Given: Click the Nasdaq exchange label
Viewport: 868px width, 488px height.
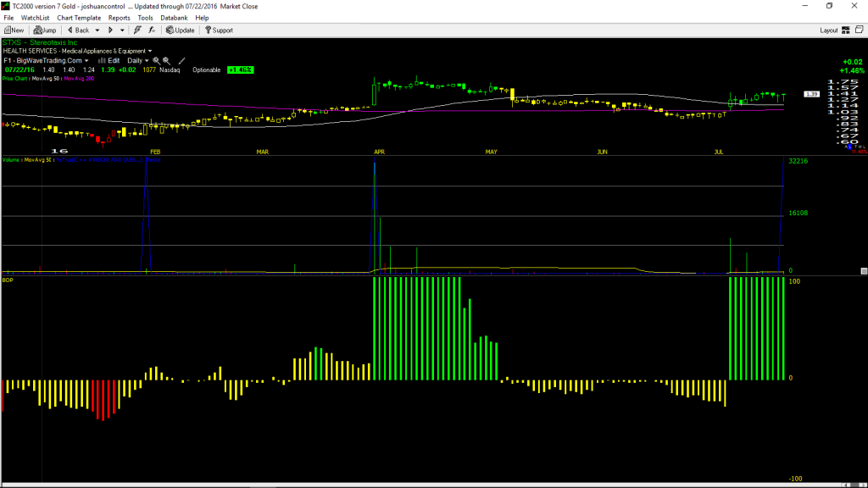Looking at the screenshot, I should tap(170, 70).
